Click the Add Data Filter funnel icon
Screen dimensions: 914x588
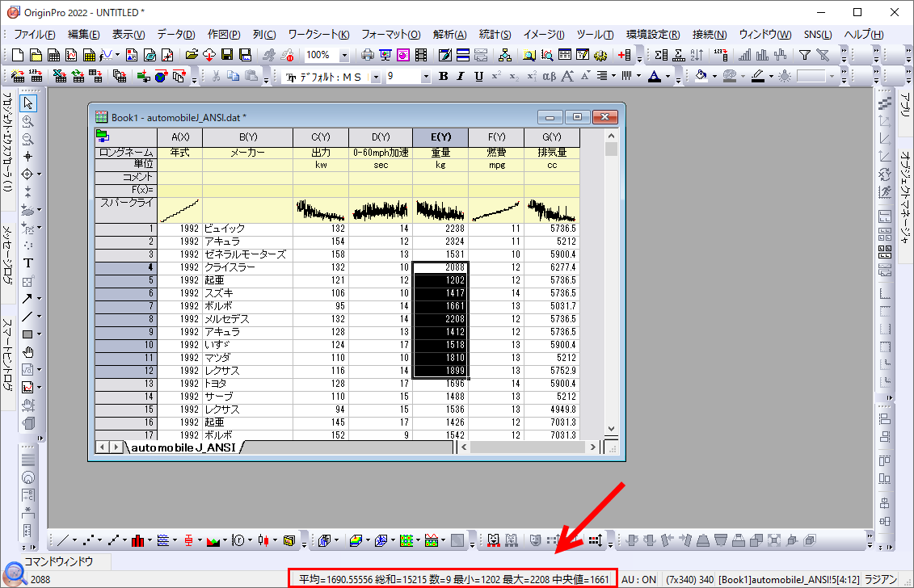805,56
